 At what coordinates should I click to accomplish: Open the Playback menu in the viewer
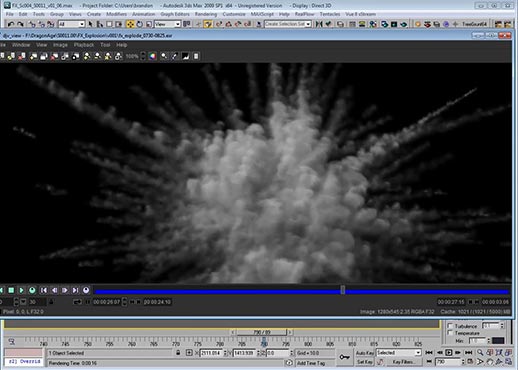(x=84, y=45)
